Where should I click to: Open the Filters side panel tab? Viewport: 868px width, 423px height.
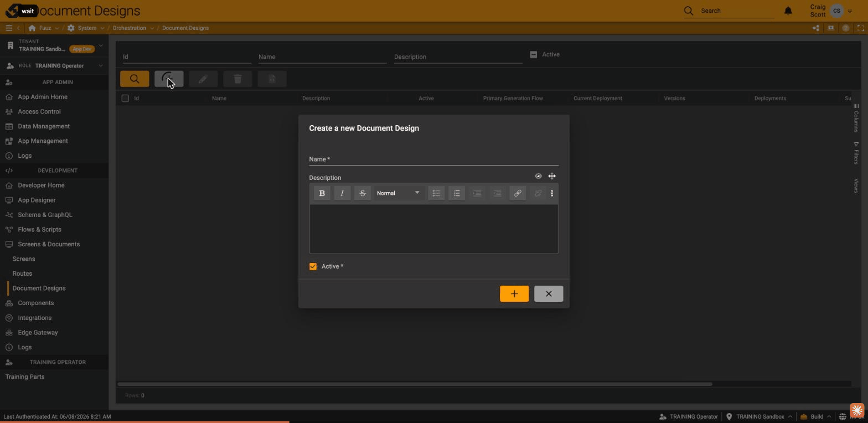(856, 153)
